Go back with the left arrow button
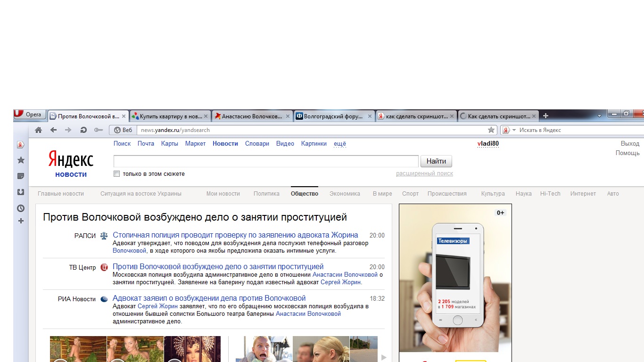 click(53, 130)
